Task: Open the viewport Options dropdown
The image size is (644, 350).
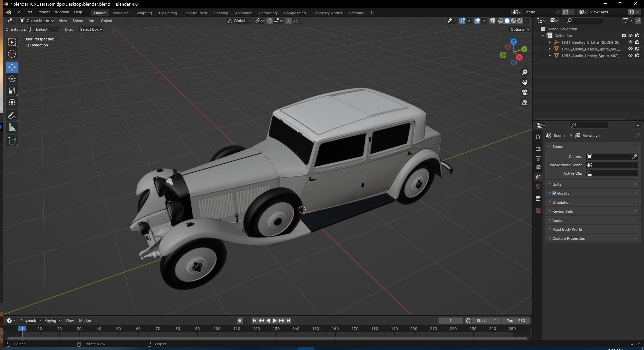Action: (x=520, y=29)
